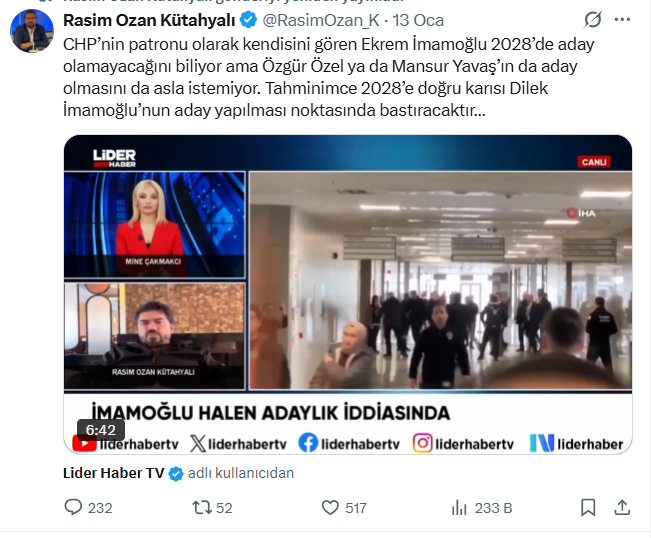Bookmark this tweet
This screenshot has width=651, height=538.
tap(588, 507)
